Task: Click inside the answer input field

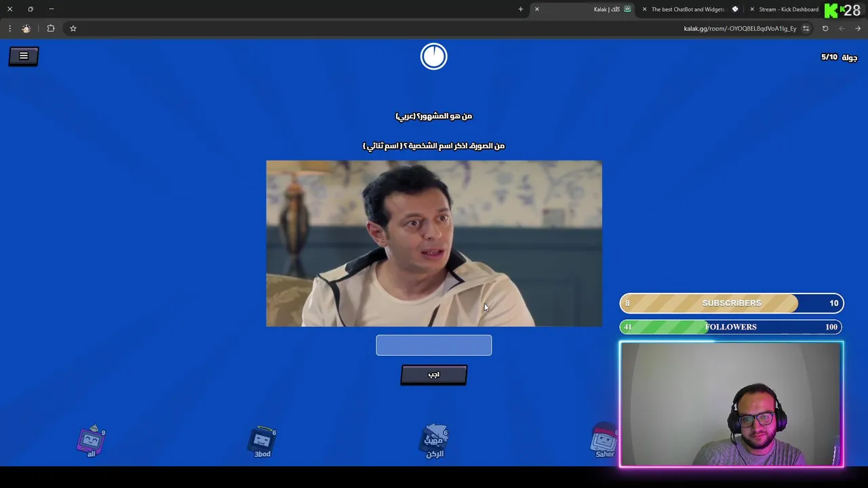Action: coord(434,345)
